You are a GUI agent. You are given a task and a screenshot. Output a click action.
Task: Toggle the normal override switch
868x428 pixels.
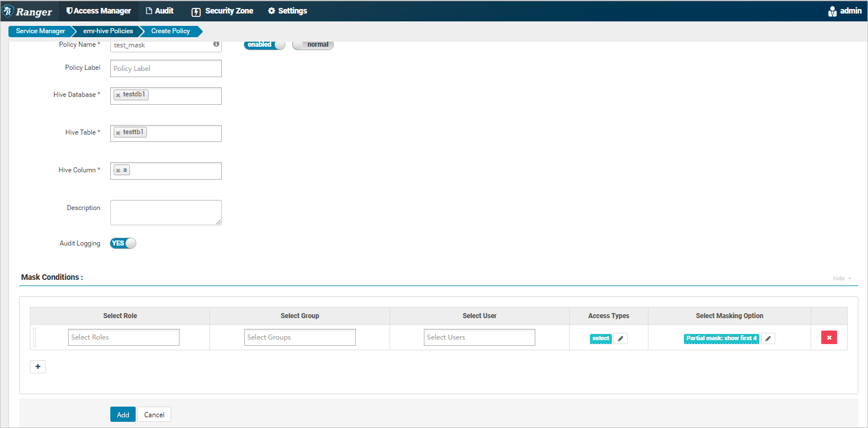click(313, 44)
